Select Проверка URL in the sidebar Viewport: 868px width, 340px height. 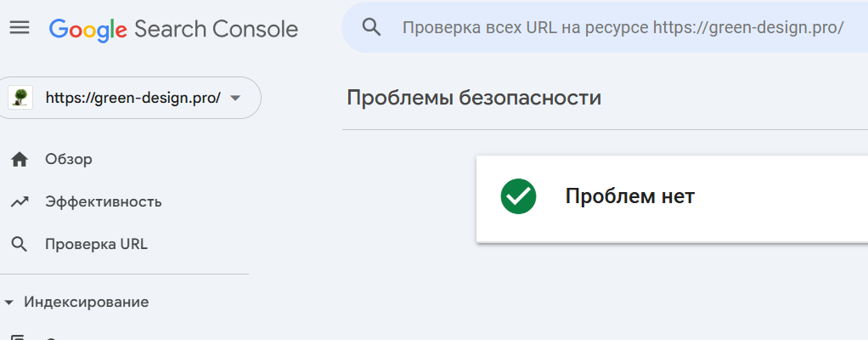pyautogui.click(x=96, y=244)
